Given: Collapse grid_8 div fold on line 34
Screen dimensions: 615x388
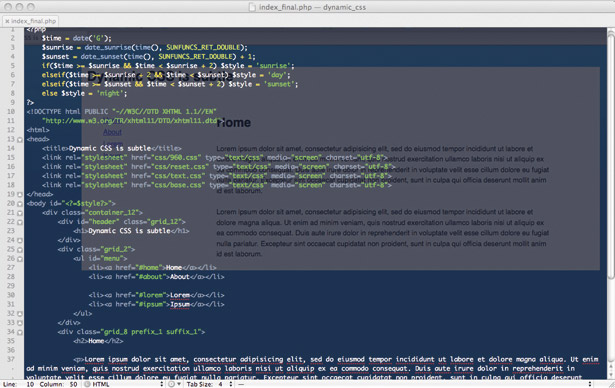Looking at the screenshot, I should [20, 332].
